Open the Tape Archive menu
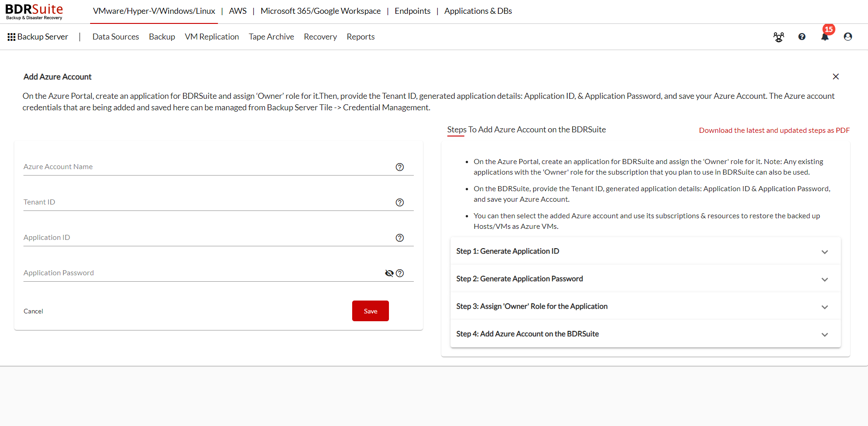868x426 pixels. [271, 37]
